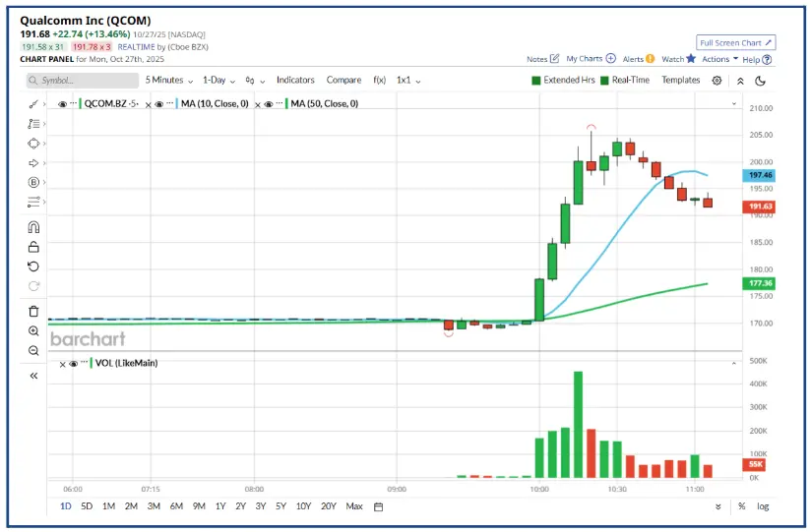Click the lock drawings icon
The width and height of the screenshot is (810, 532).
pos(33,247)
